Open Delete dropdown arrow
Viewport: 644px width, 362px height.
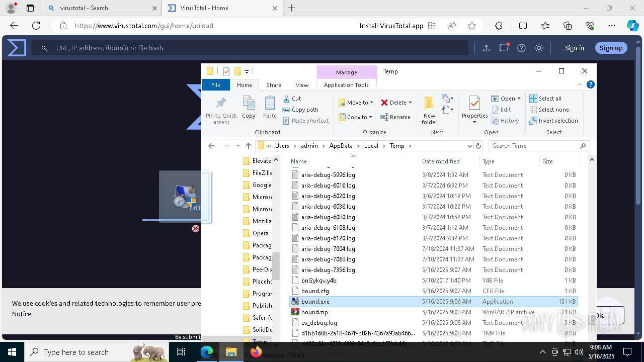click(410, 103)
